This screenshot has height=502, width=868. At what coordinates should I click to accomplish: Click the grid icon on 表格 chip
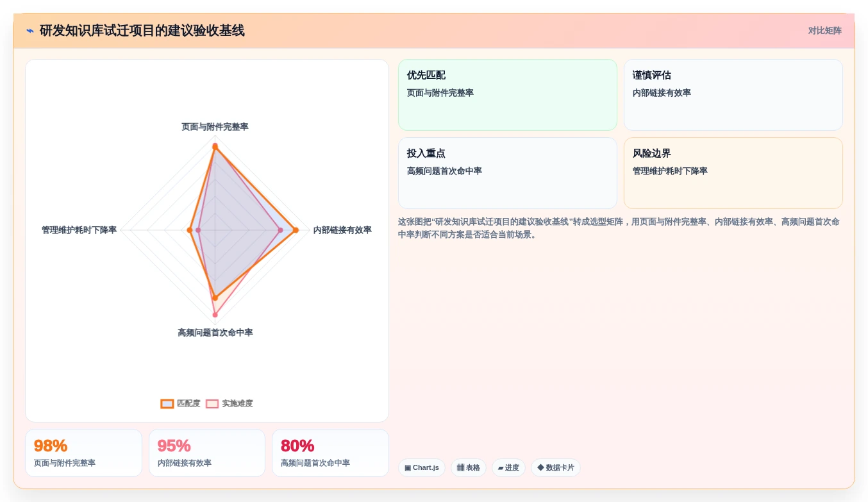(460, 468)
